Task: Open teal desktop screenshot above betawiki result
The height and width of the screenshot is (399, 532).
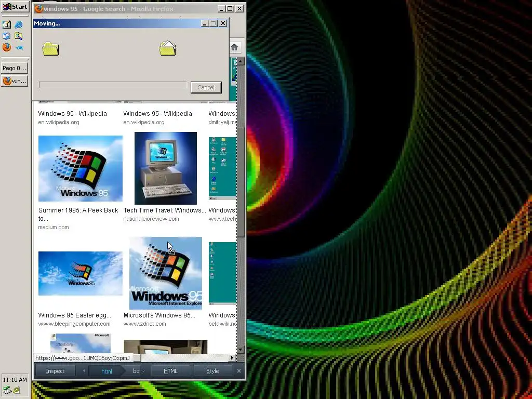Action: pyautogui.click(x=222, y=273)
